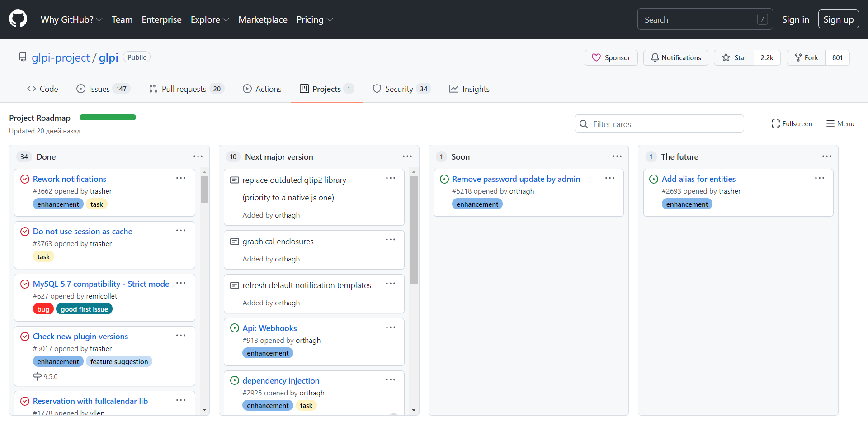Image resolution: width=868 pixels, height=422 pixels.
Task: Click open-issue icon on Remove password update card
Action: pyautogui.click(x=444, y=179)
